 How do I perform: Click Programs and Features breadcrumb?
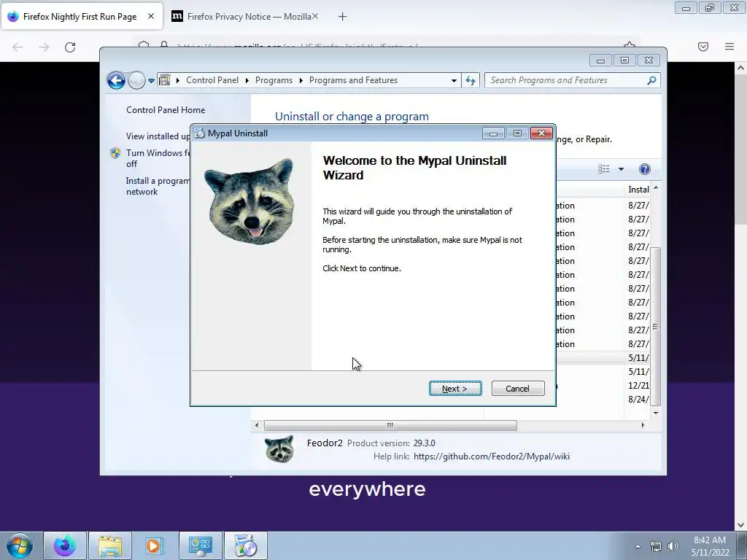[353, 80]
